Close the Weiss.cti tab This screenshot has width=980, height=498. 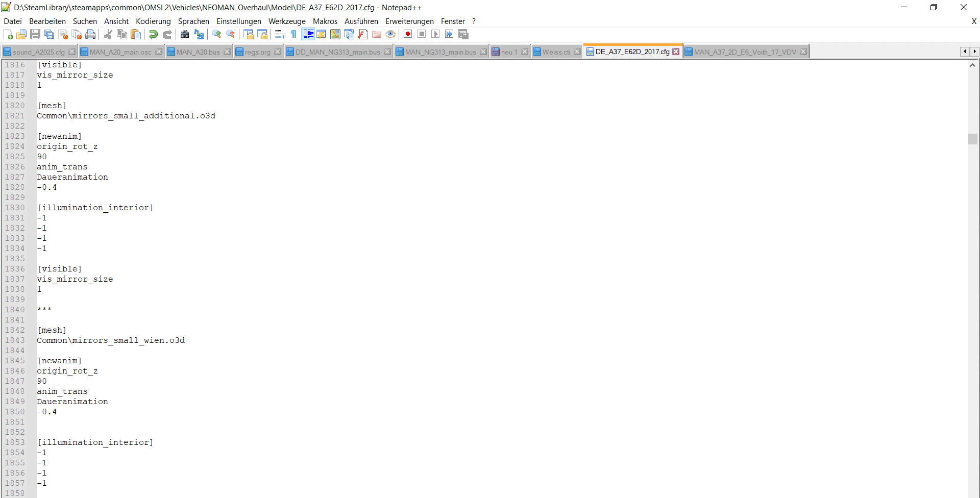point(577,52)
